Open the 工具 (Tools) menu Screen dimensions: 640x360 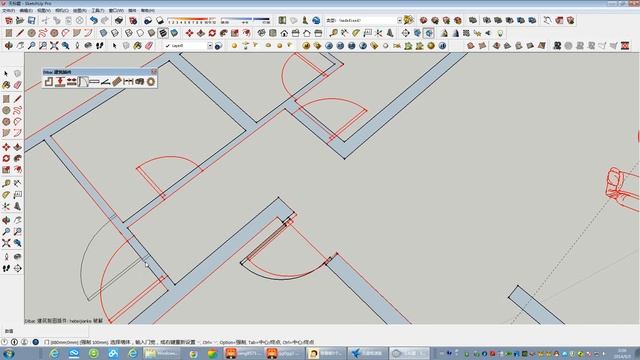tap(98, 11)
